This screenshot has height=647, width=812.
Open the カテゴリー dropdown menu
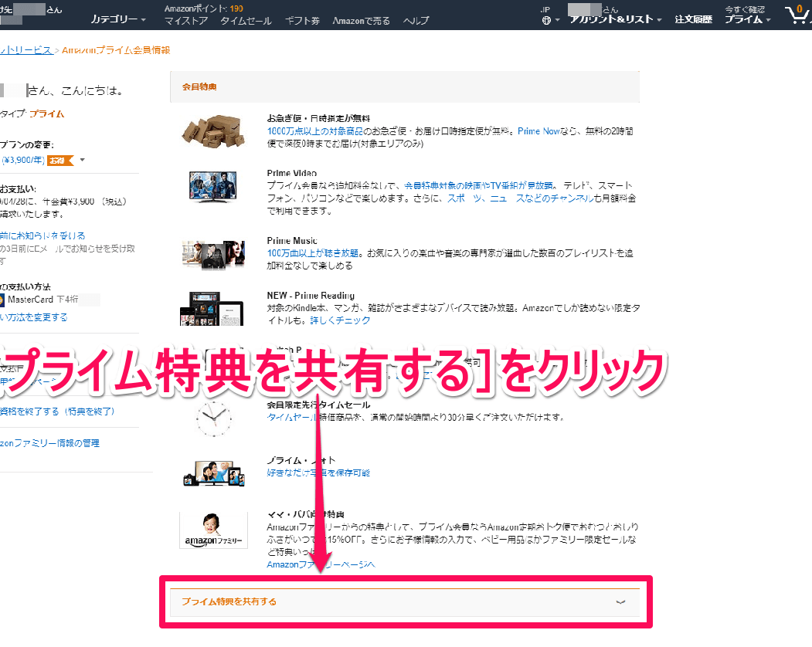coord(118,19)
